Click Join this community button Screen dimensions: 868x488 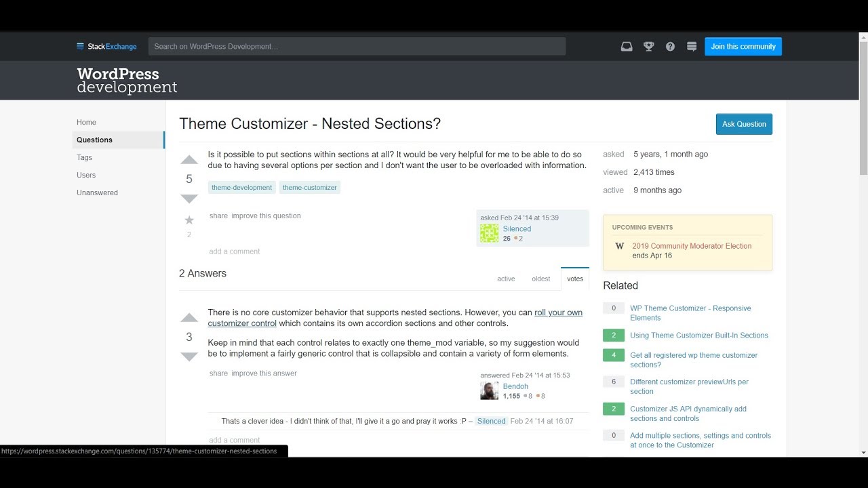pos(743,46)
